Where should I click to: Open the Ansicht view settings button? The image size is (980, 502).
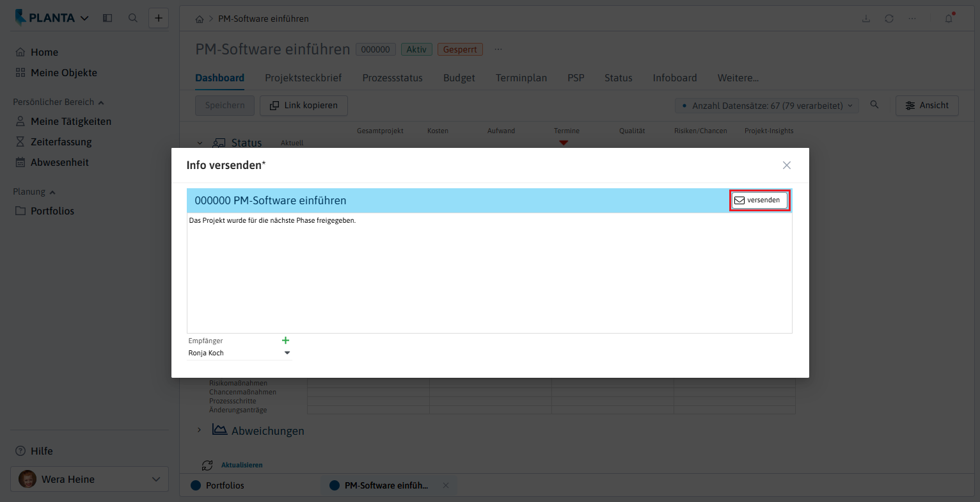click(x=927, y=106)
